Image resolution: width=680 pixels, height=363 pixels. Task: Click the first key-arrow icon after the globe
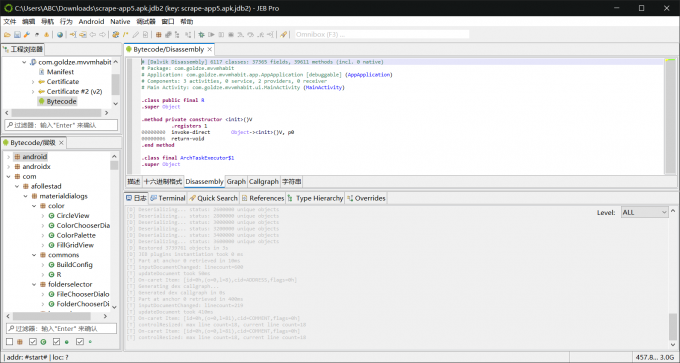[72, 35]
